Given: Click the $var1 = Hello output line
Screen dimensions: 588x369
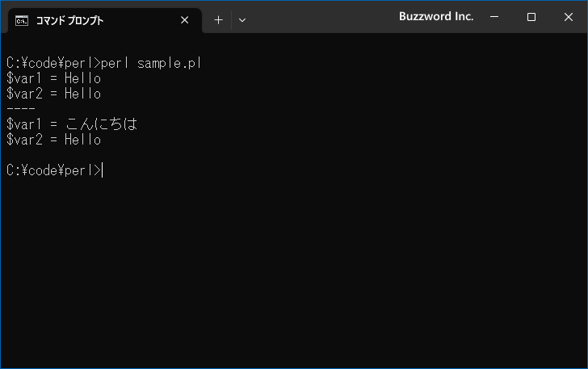Looking at the screenshot, I should point(53,78).
